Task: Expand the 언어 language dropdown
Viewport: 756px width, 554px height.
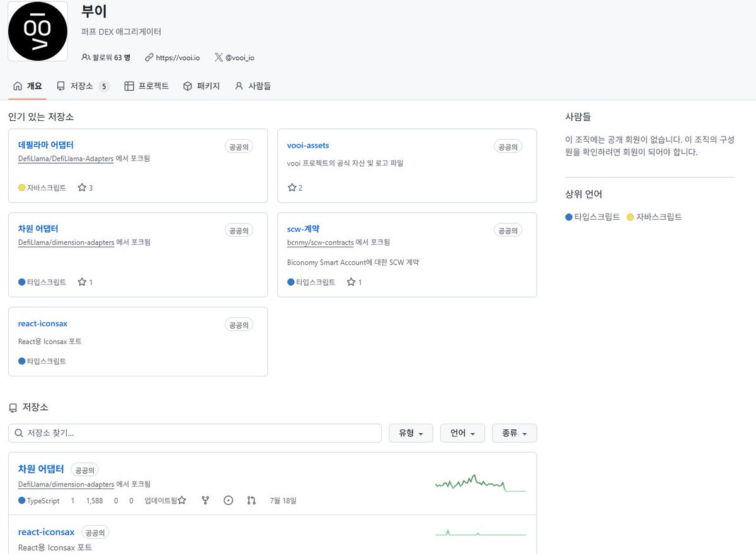Action: [x=462, y=433]
